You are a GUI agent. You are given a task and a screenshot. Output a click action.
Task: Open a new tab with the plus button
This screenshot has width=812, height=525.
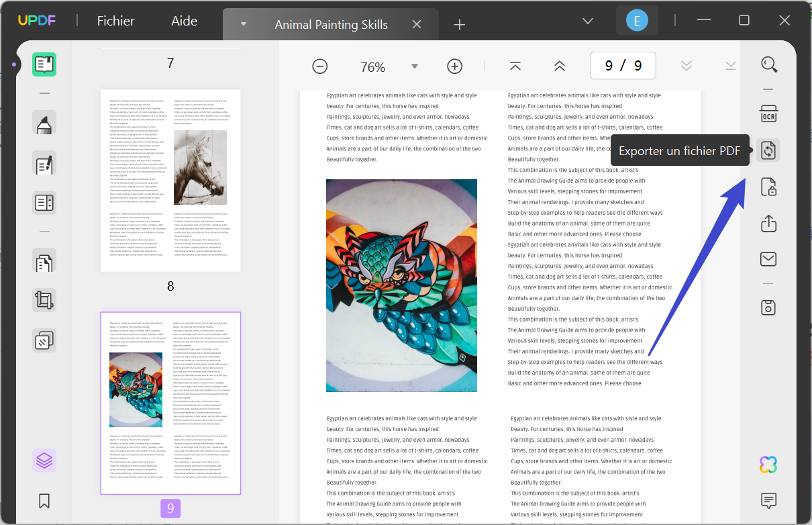459,24
